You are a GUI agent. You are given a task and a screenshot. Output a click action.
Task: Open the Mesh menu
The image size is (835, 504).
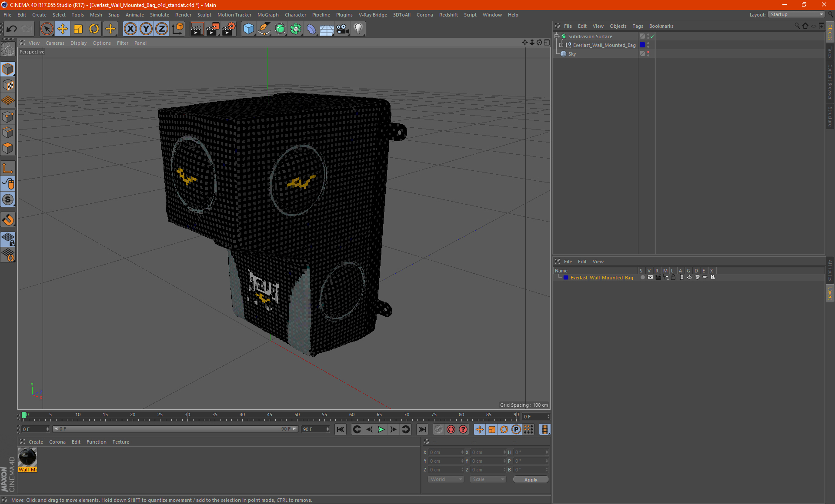[96, 15]
